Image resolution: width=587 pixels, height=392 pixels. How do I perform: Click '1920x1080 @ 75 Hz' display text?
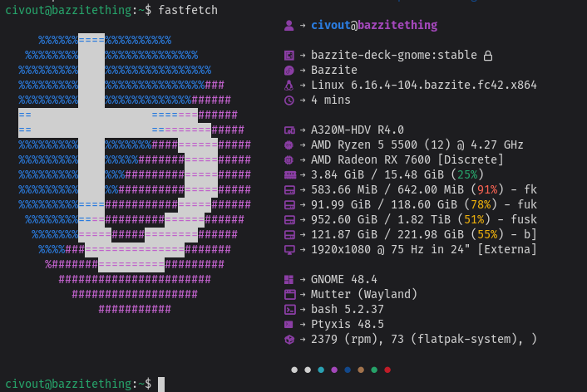pos(367,249)
